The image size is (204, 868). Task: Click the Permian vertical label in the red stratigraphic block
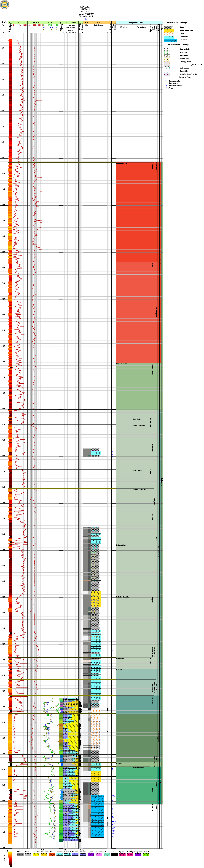[160, 262]
